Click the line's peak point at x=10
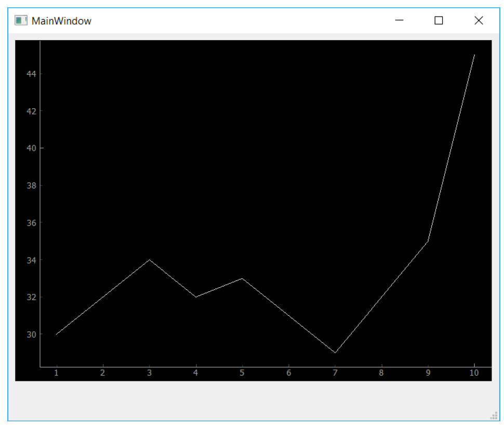Image resolution: width=504 pixels, height=425 pixels. tap(474, 55)
